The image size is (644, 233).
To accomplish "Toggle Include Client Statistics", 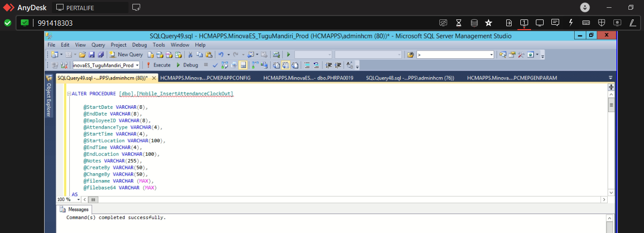I will click(x=264, y=65).
